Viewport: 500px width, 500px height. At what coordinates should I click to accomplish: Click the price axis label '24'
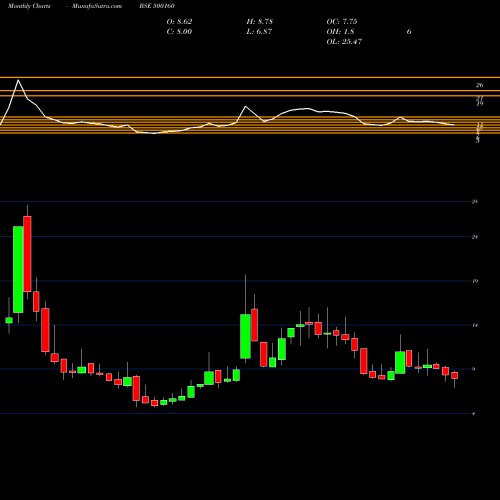coord(475,237)
